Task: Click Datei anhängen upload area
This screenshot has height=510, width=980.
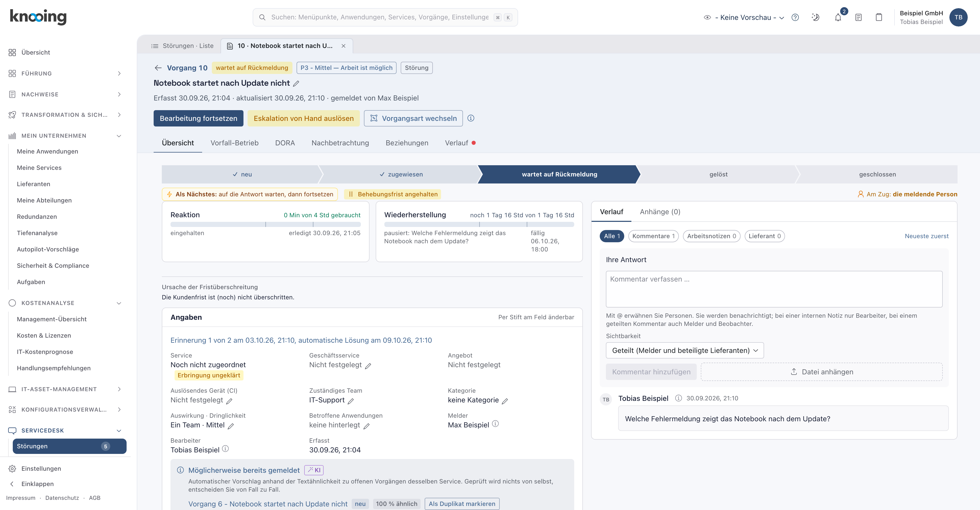Action: 822,372
